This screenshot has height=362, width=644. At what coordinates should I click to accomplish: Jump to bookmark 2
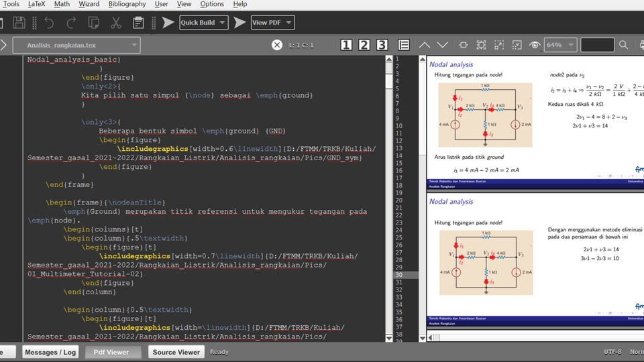(x=364, y=45)
